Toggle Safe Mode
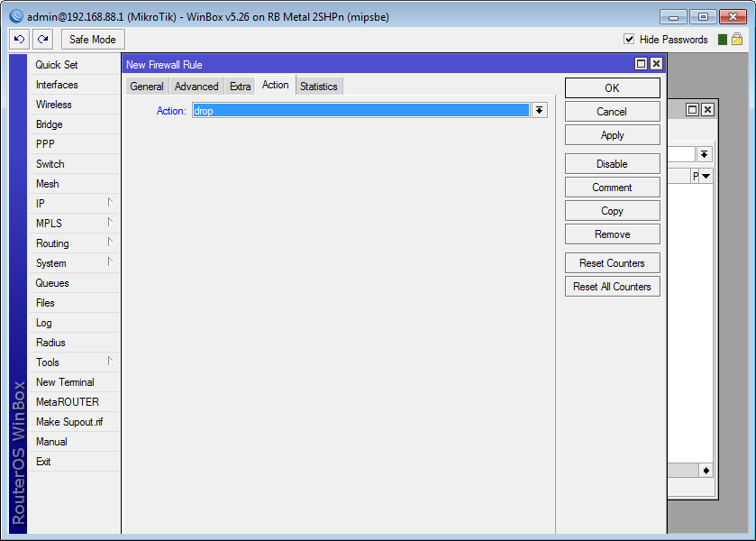Viewport: 756px width, 541px height. [93, 39]
